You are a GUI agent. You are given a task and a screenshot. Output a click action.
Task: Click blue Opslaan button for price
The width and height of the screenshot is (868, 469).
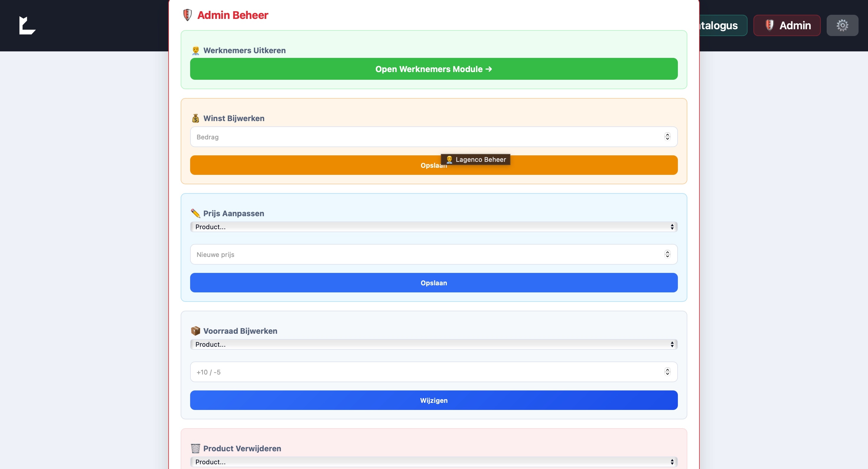tap(434, 283)
